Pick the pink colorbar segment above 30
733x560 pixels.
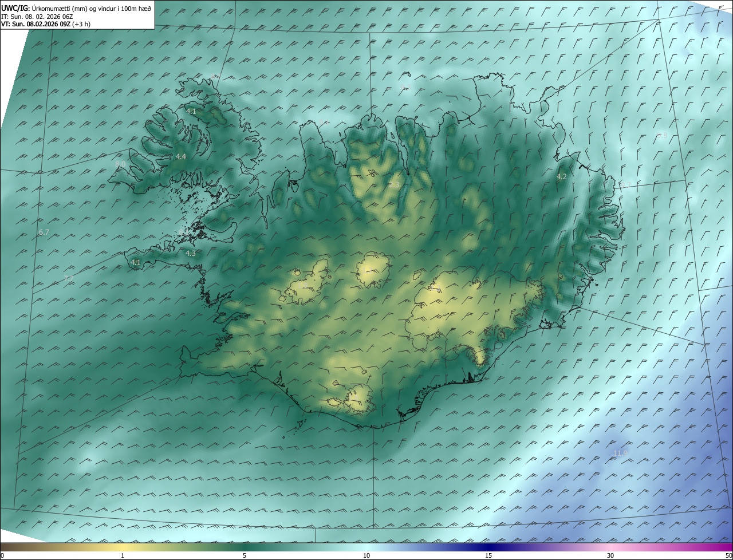point(610,547)
